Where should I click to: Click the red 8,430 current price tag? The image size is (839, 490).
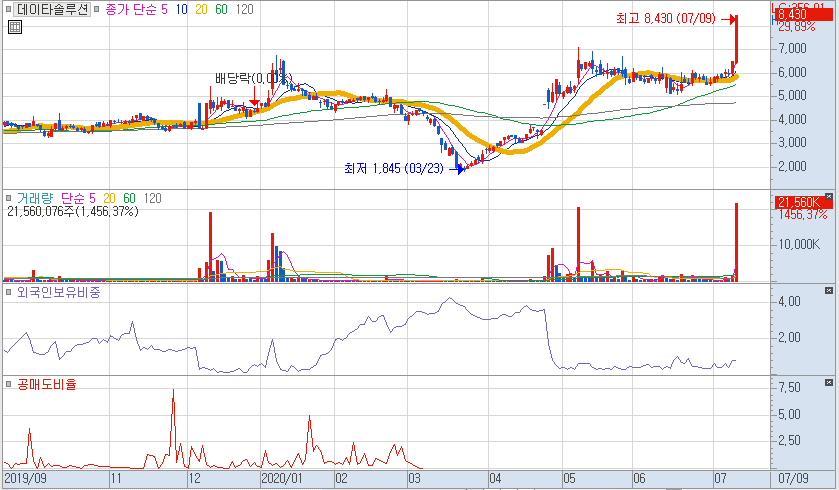coord(803,14)
